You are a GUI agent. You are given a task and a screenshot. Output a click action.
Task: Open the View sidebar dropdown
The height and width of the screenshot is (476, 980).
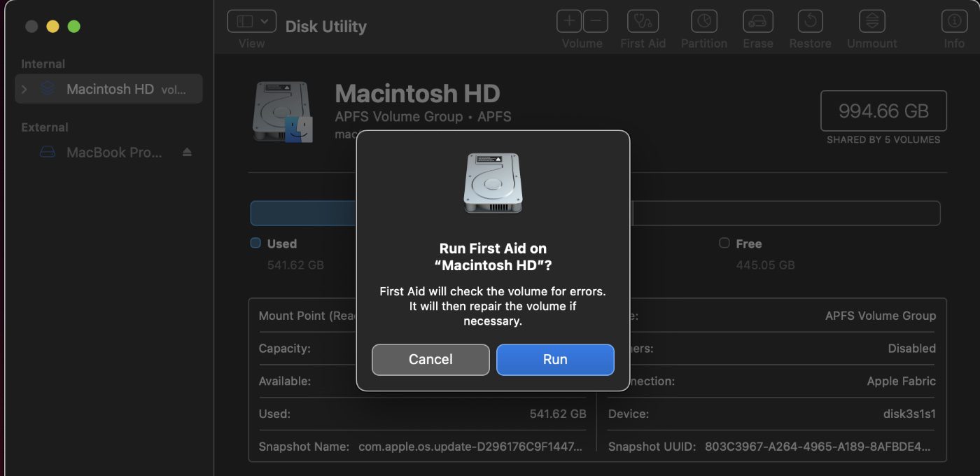tap(251, 22)
